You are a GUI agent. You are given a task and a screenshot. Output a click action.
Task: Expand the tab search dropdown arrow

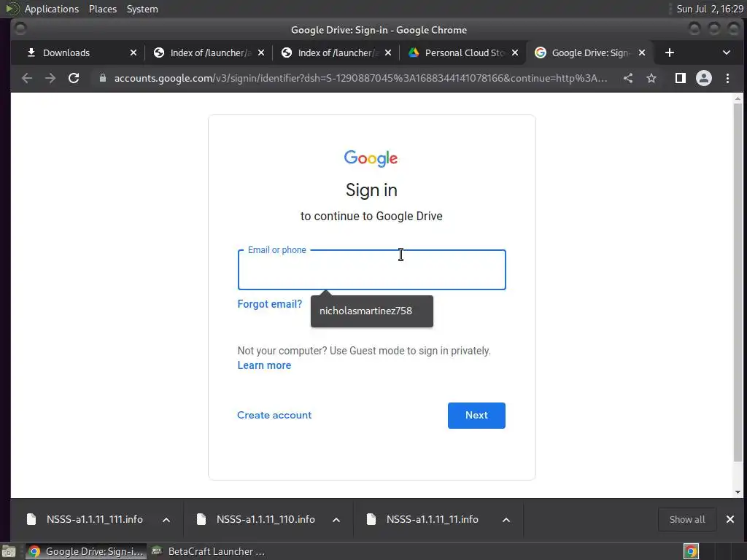click(x=727, y=52)
